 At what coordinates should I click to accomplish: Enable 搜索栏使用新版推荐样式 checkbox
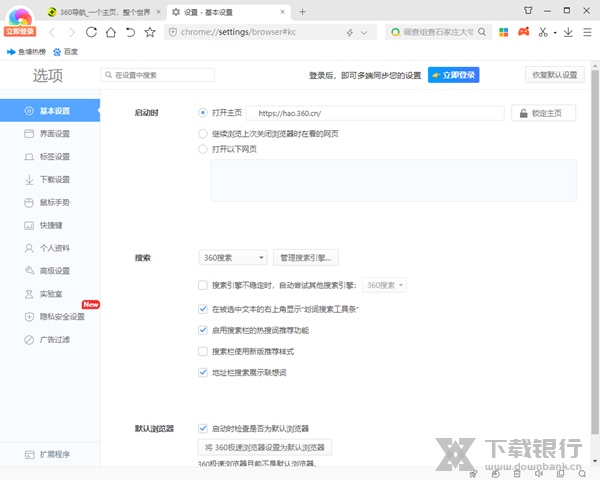tap(203, 351)
